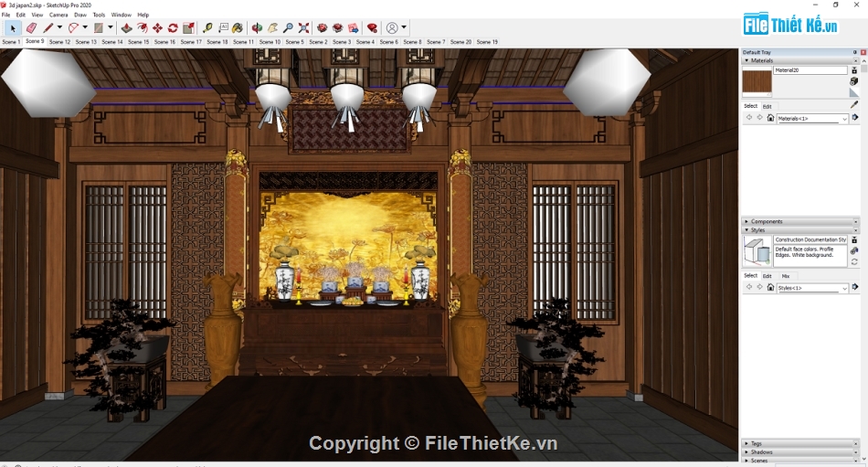Click Create Material icon in Materials panel
Screen dimensions: 868x467
854,81
